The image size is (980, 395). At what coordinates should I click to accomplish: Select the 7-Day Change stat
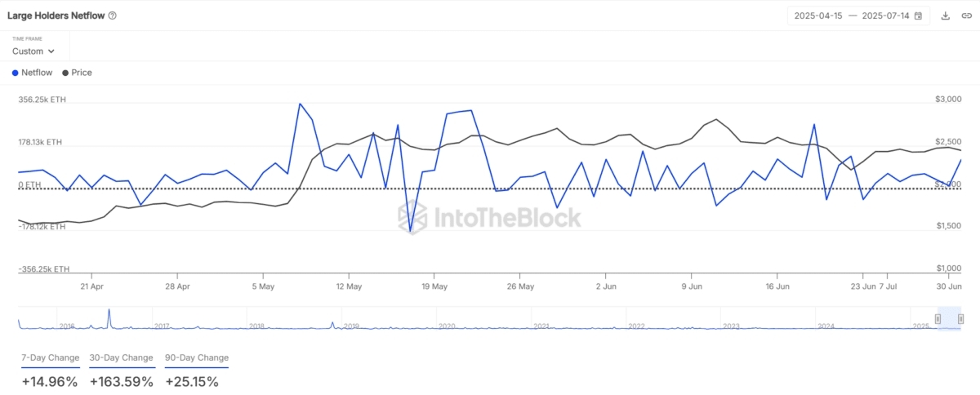click(51, 357)
